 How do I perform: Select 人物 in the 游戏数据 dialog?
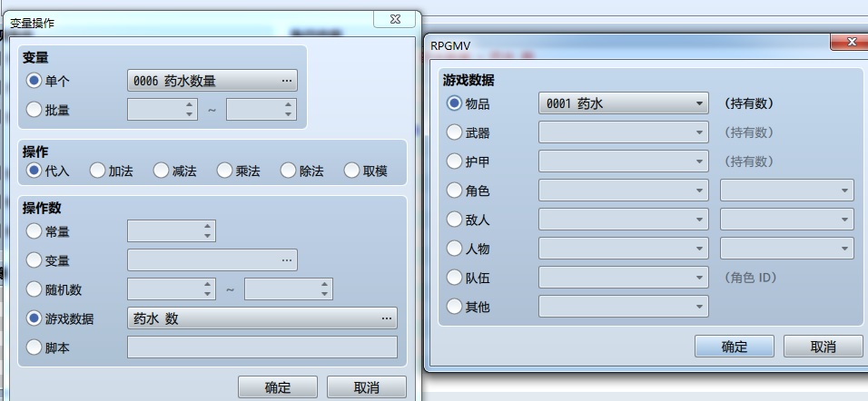point(454,249)
